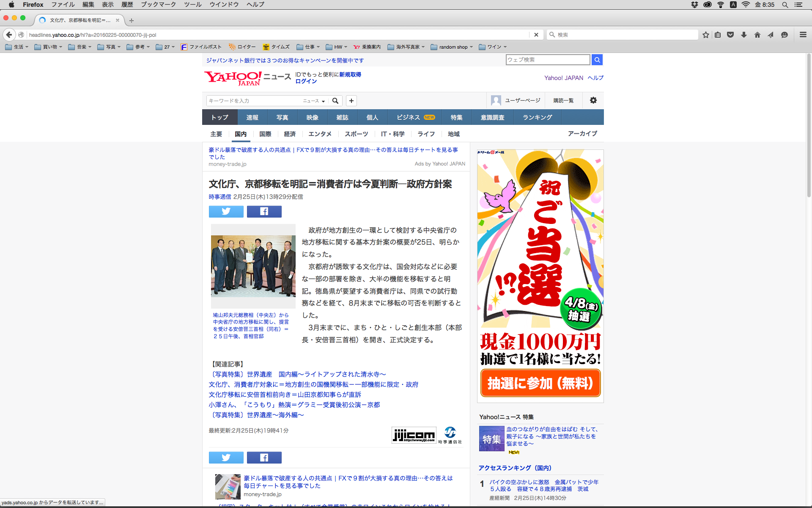Click the Facebook share button above article
Image resolution: width=812 pixels, height=508 pixels.
coord(264,211)
